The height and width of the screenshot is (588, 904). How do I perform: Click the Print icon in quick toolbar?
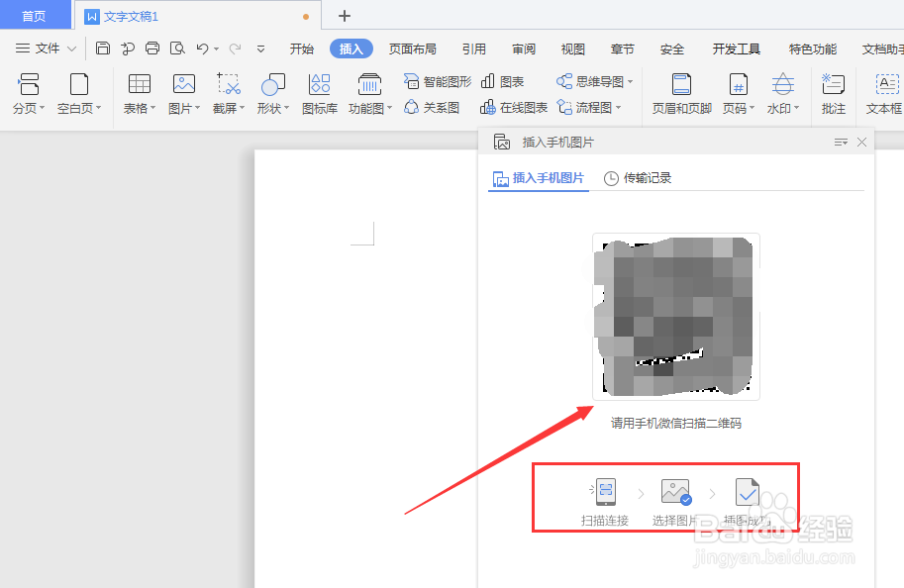click(x=152, y=49)
